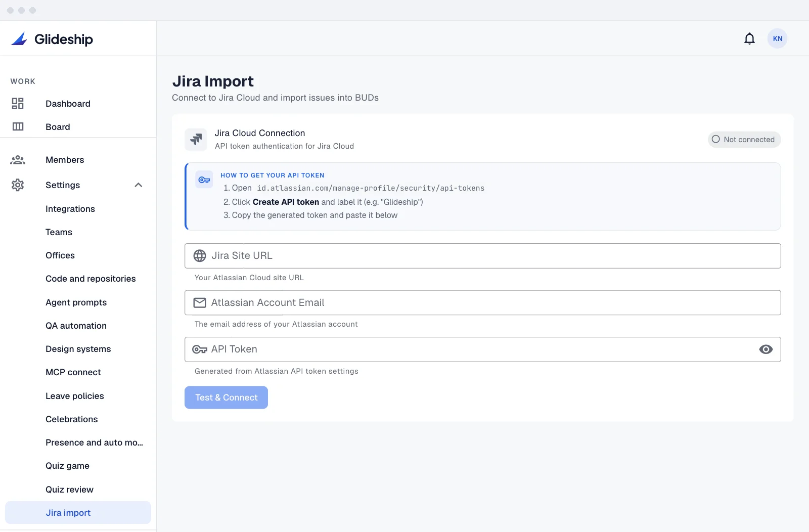
Task: Open the KN user avatar menu
Action: (x=777, y=38)
